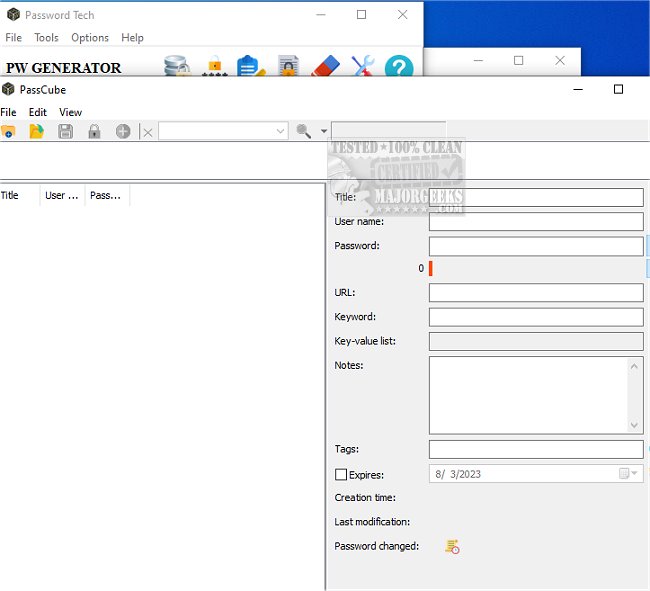This screenshot has height=591, width=650.
Task: Click the User name column header
Action: [x=62, y=196]
